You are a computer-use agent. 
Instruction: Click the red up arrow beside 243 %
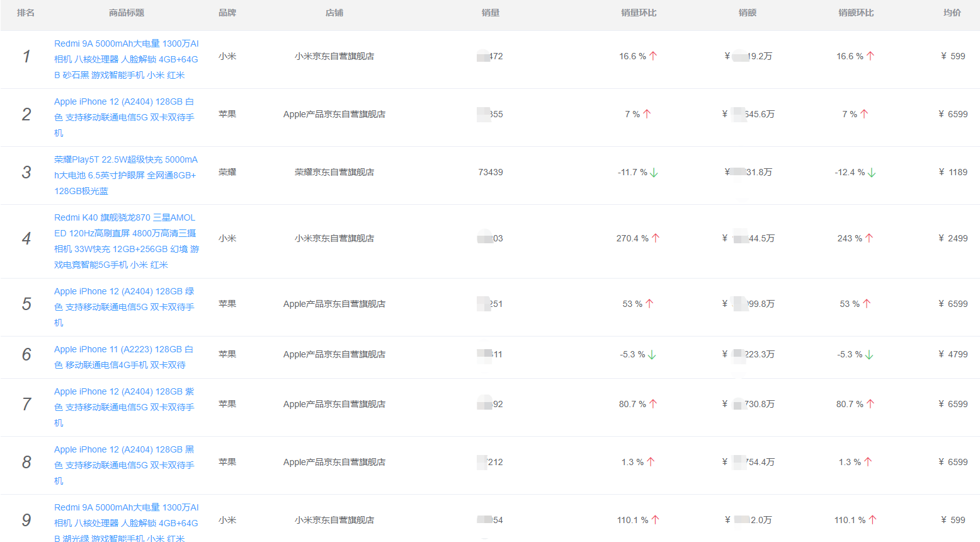[x=869, y=238]
